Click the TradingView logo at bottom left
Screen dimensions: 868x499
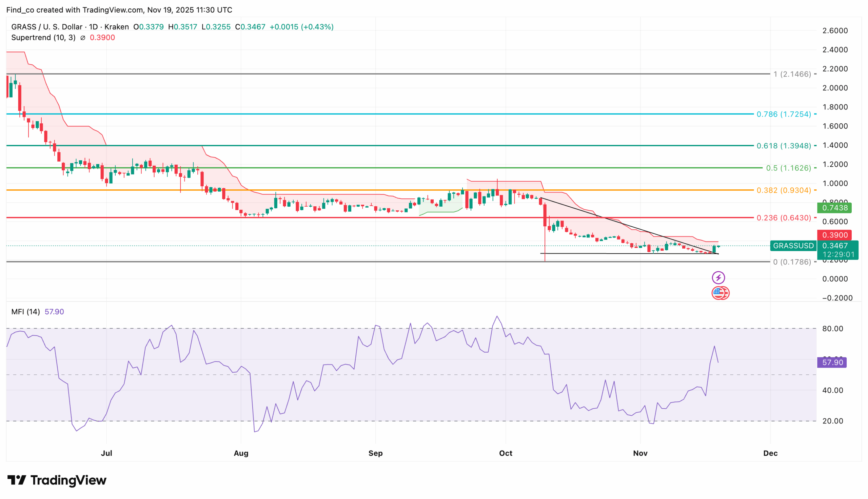coord(57,480)
